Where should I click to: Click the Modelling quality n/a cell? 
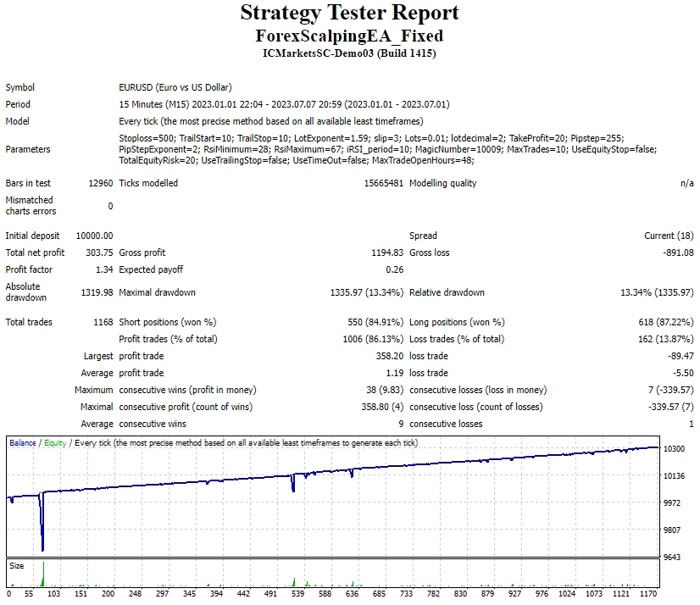685,182
